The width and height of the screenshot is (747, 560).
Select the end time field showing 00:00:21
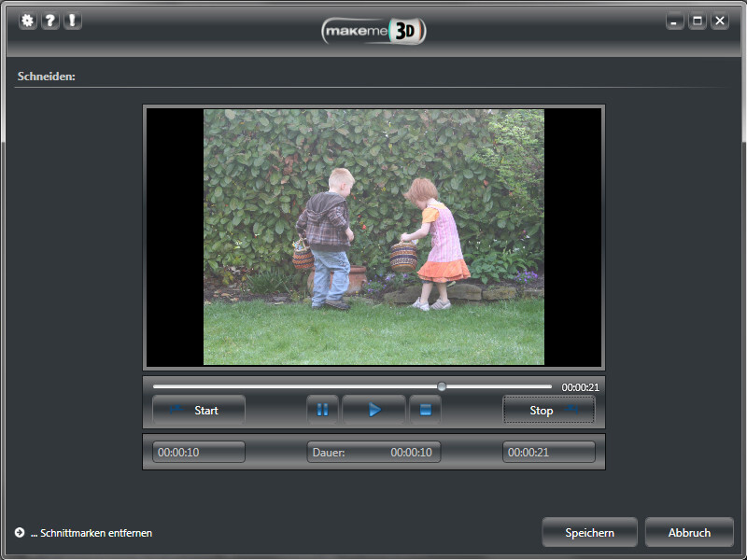[x=549, y=452]
